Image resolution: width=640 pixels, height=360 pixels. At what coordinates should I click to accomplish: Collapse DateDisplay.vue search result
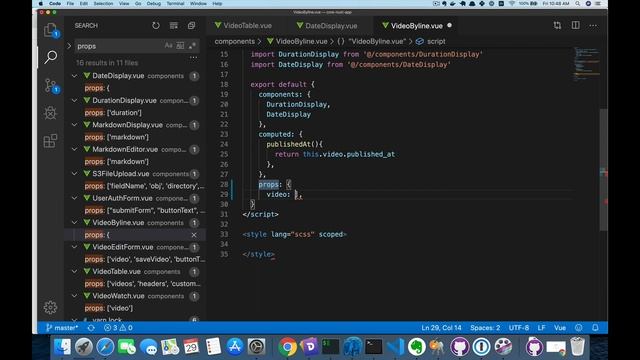click(x=75, y=76)
